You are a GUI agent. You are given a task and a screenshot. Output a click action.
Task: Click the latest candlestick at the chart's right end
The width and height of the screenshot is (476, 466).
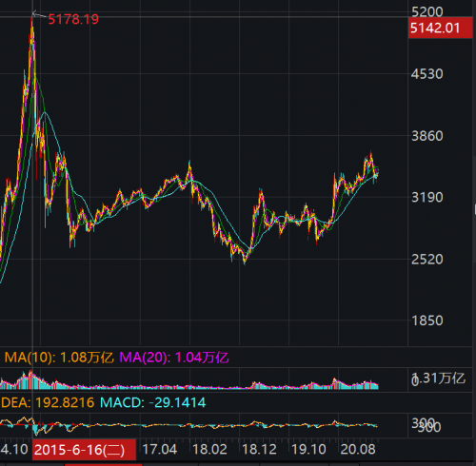[x=377, y=174]
